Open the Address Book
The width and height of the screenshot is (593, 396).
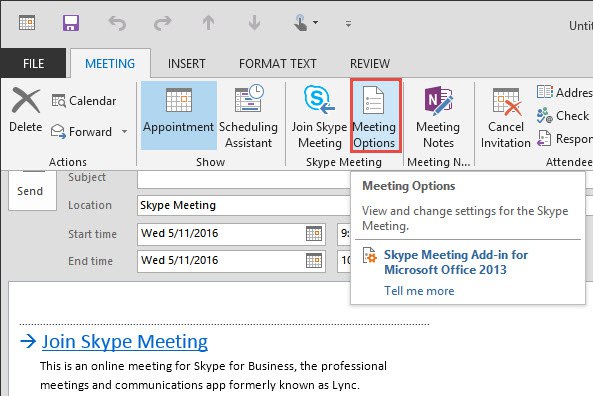tap(564, 92)
